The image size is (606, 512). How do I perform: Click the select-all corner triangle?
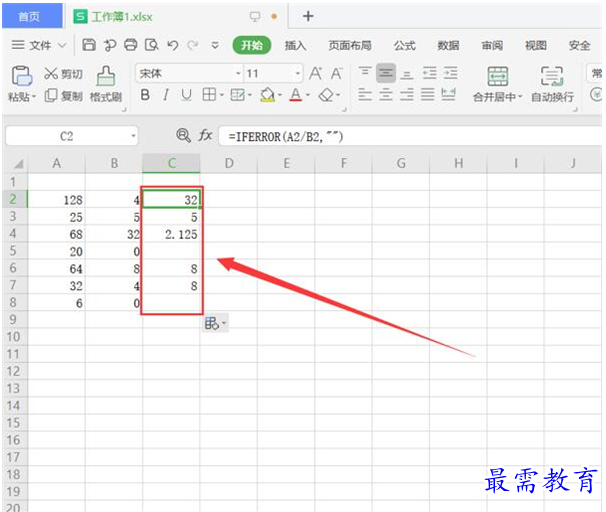coord(19,165)
